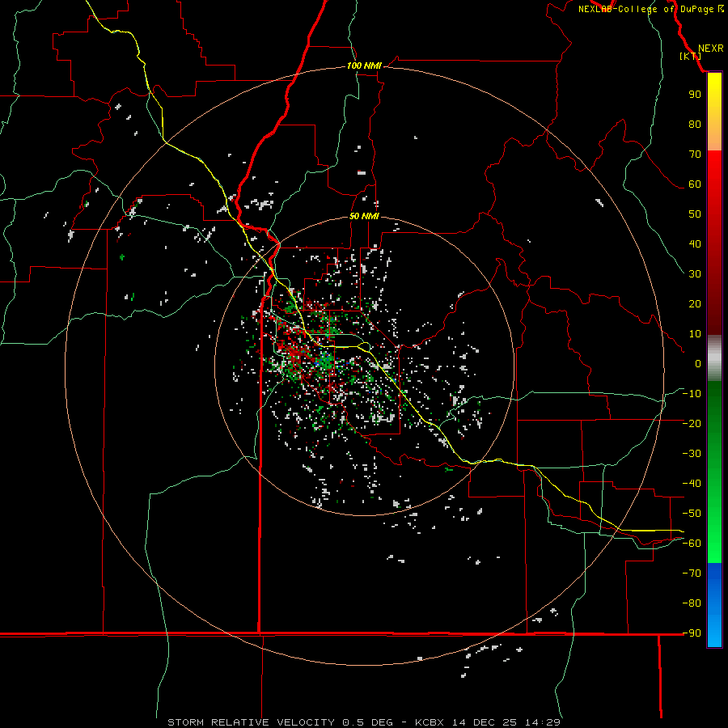Click the positive 30 scale value
The width and height of the screenshot is (728, 728).
(695, 274)
